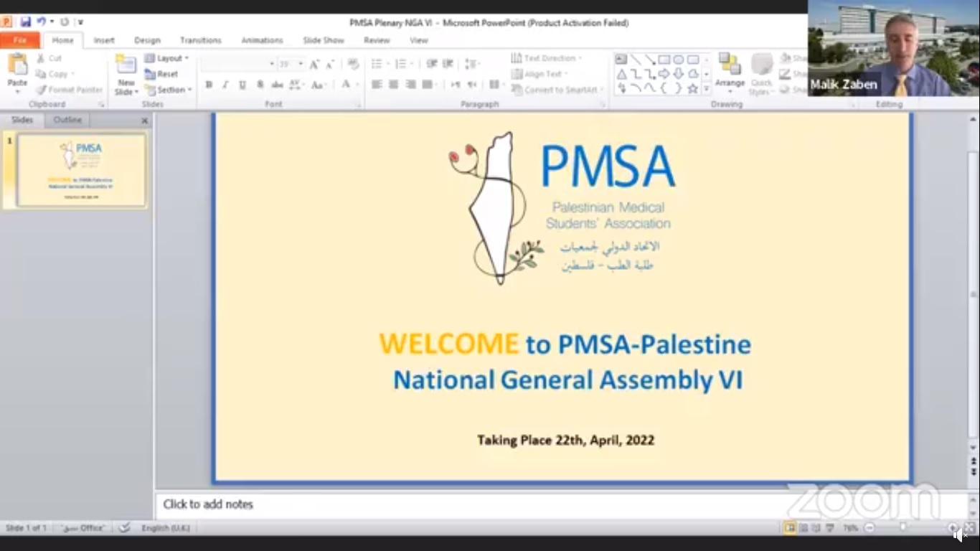Go to the Slide Show tab
Viewport: 980px width, 551px height.
(x=324, y=41)
